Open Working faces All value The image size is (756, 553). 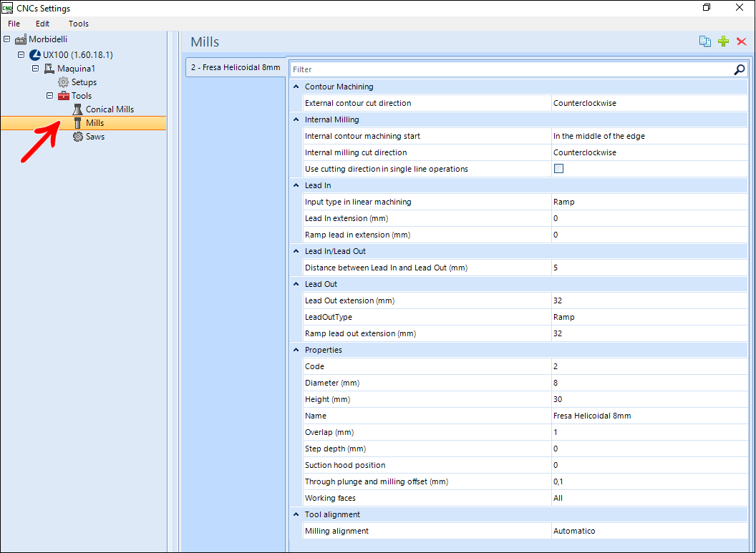(x=649, y=498)
